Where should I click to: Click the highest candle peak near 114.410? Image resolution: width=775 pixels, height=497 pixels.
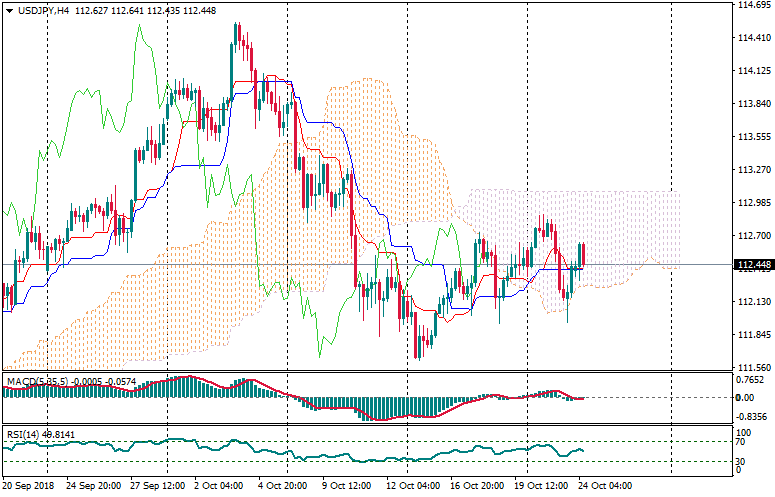tap(236, 35)
